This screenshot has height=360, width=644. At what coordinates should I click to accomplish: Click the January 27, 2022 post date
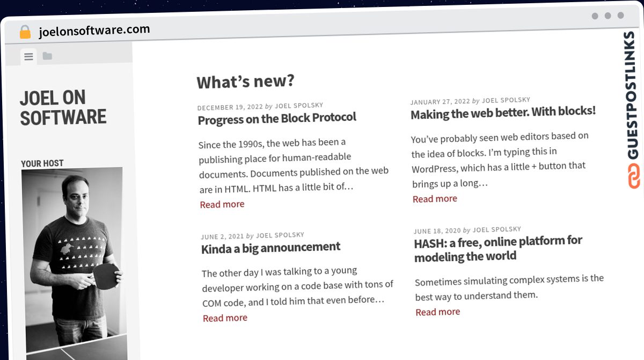440,102
